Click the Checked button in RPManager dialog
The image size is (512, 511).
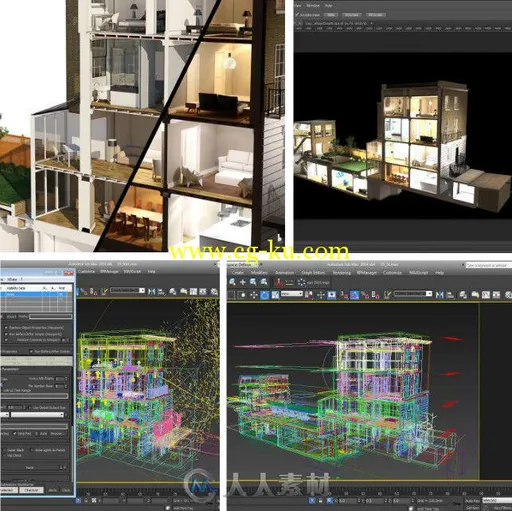coord(31,490)
